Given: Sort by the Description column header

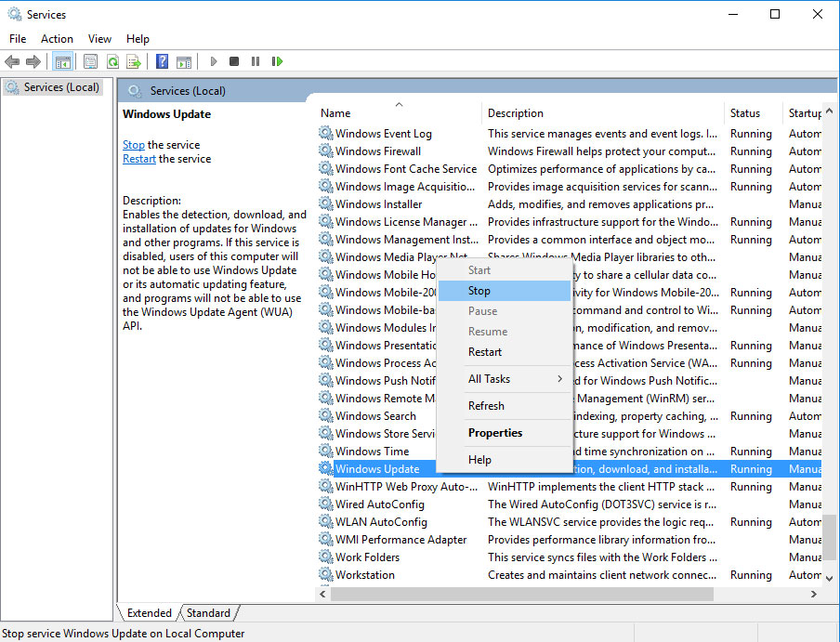Looking at the screenshot, I should pyautogui.click(x=603, y=113).
